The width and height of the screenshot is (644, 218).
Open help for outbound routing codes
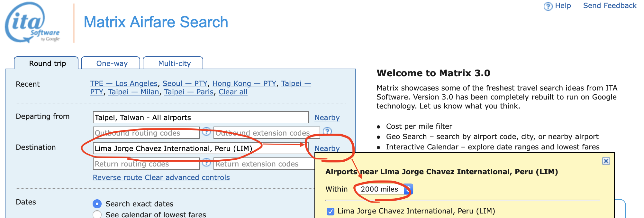click(206, 131)
